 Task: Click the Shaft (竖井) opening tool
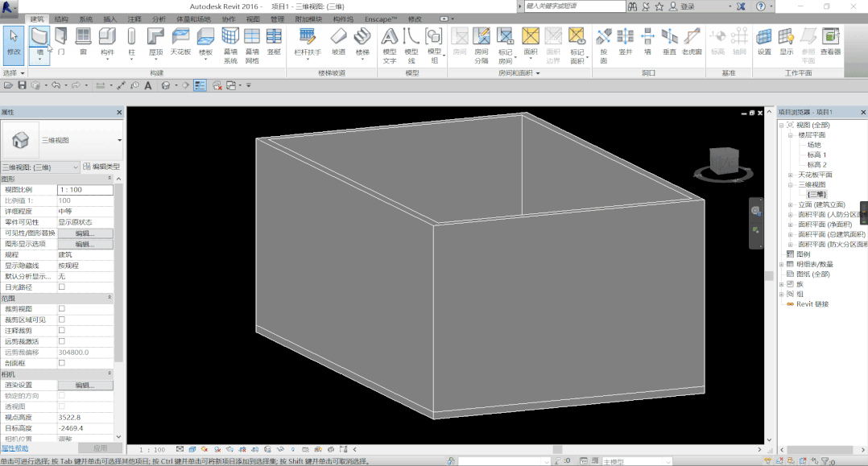[x=625, y=42]
